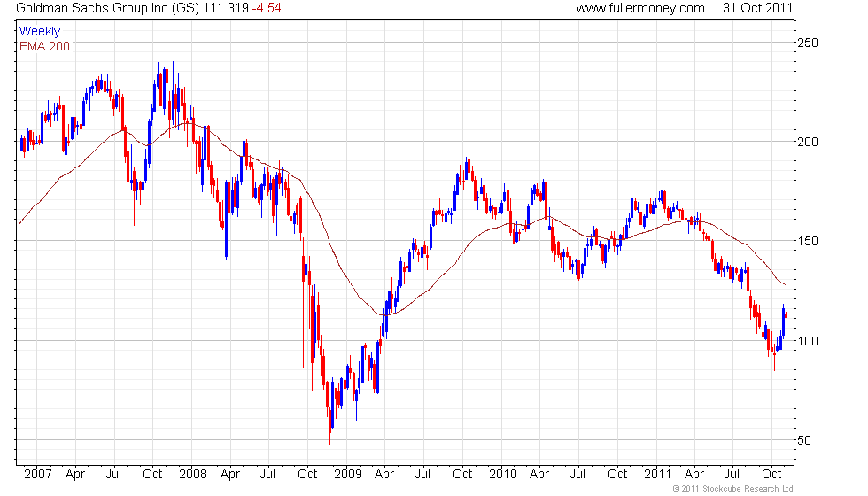Click the 50 price axis label
868x496 pixels.
point(804,440)
